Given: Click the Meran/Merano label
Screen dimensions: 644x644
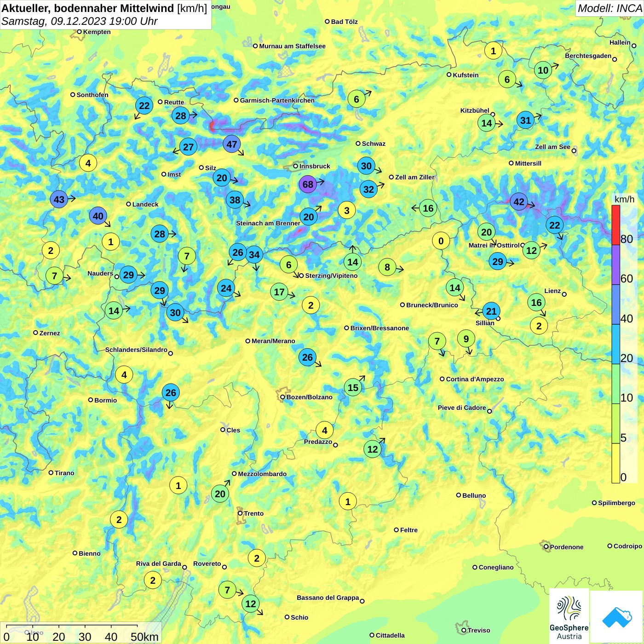Looking at the screenshot, I should point(273,341).
